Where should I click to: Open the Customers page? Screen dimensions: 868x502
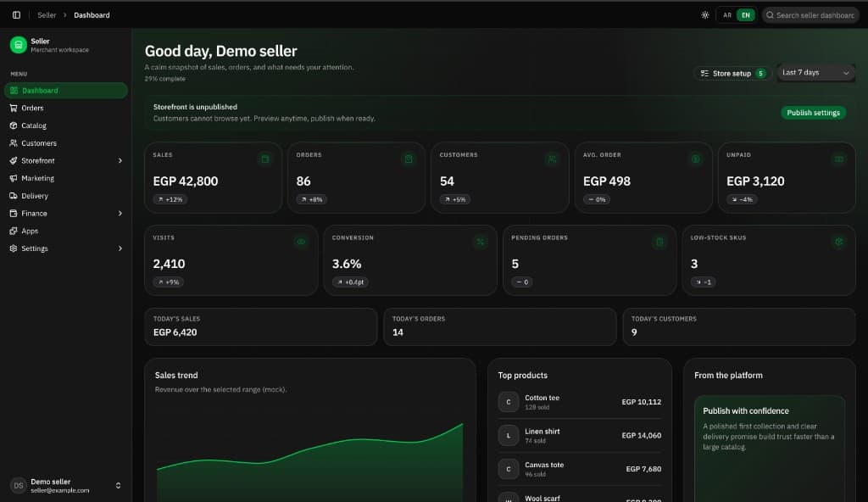66,143
